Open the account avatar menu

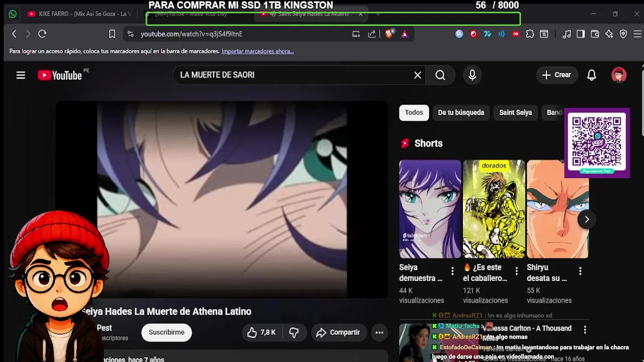pyautogui.click(x=619, y=75)
